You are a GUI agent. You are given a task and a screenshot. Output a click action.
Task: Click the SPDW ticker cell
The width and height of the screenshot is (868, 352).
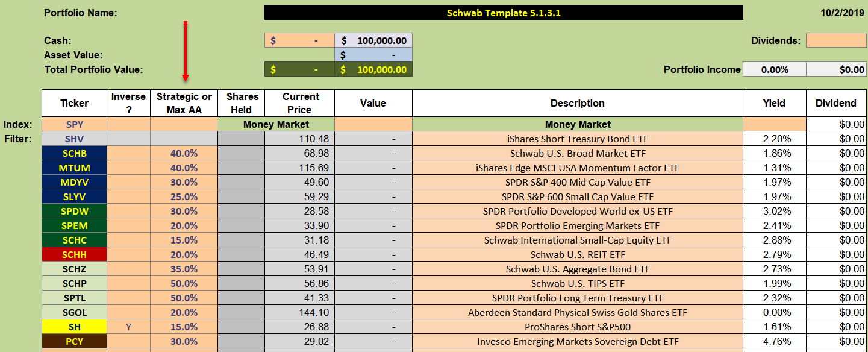click(75, 211)
